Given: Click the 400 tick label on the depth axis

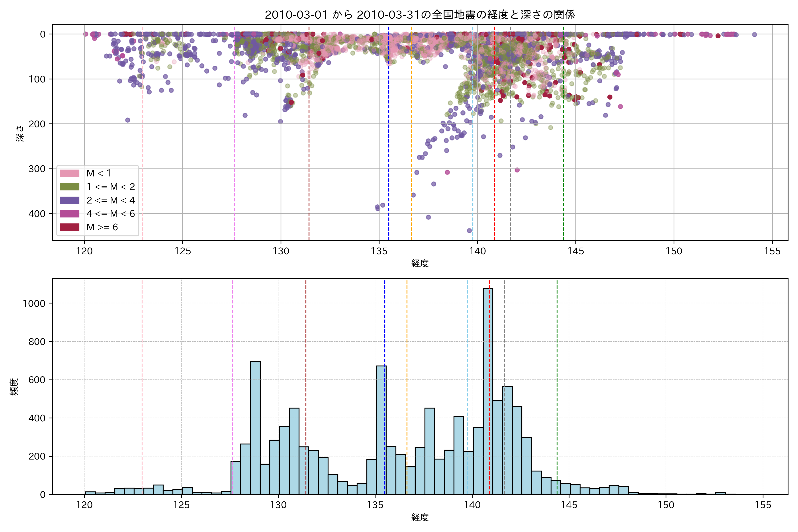Looking at the screenshot, I should tap(37, 214).
